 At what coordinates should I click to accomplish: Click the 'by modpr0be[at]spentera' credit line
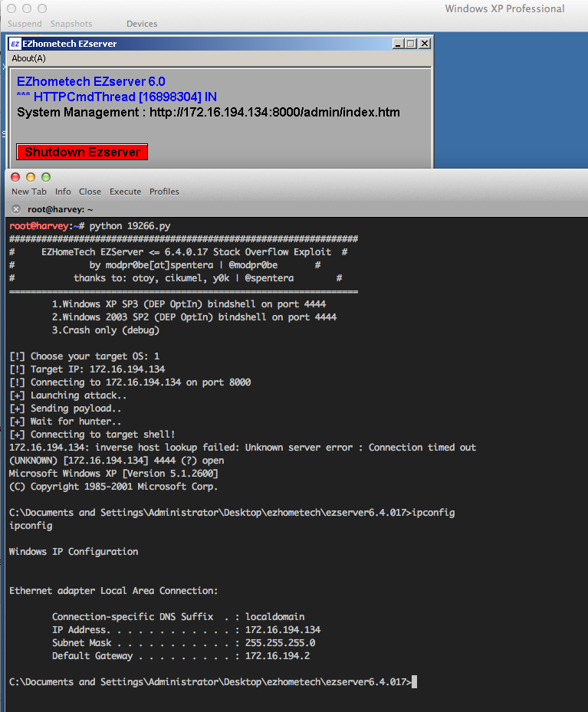[x=183, y=265]
